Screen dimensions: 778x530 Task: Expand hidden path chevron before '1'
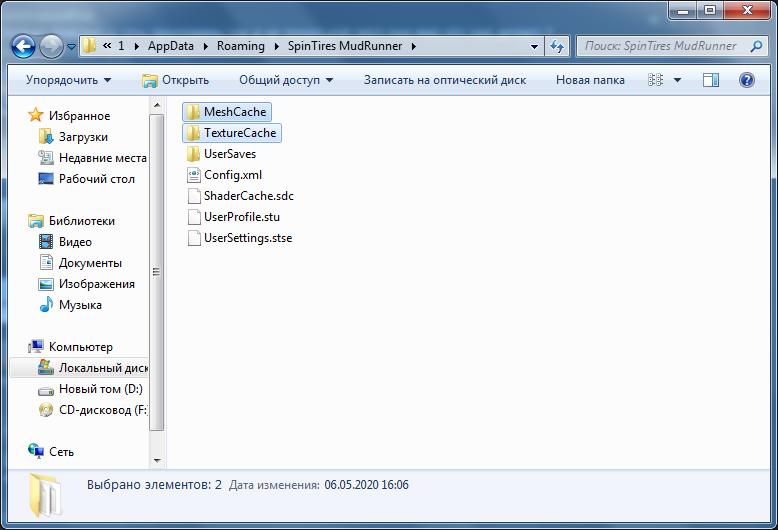pos(107,46)
